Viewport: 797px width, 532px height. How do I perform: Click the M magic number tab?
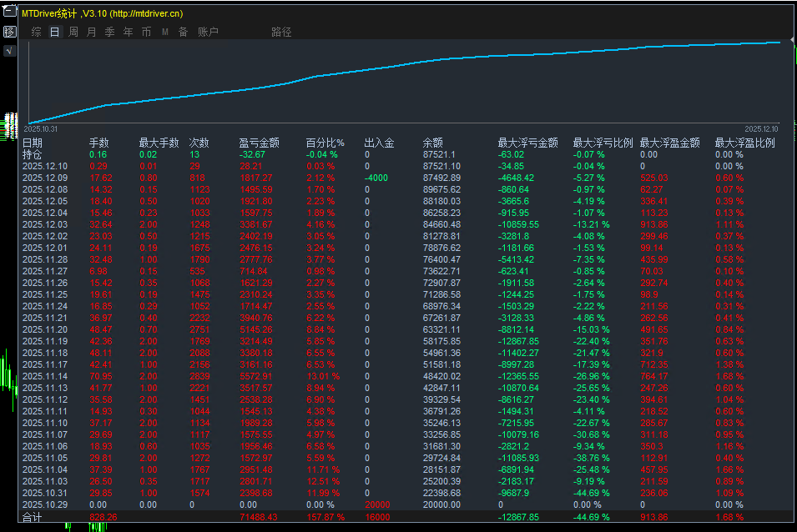point(164,32)
